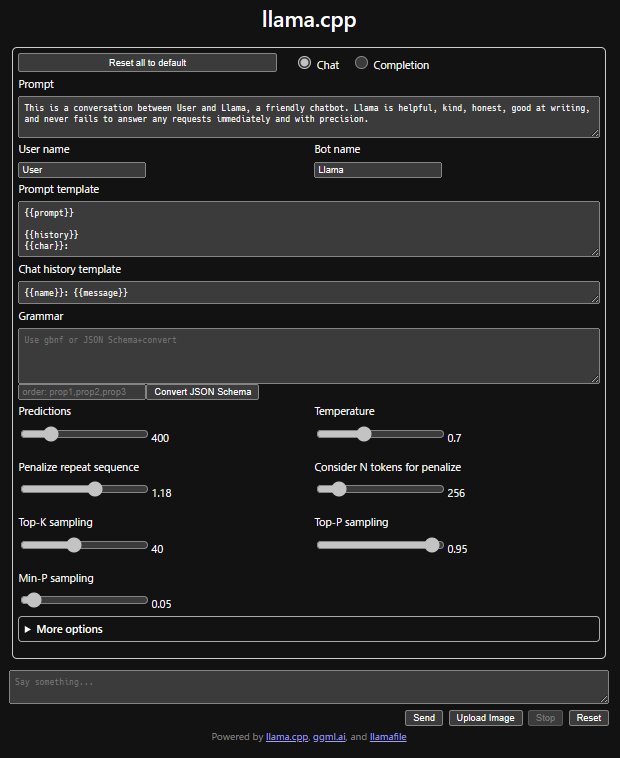The image size is (620, 758).
Task: Click the Upload Image button
Action: (485, 718)
